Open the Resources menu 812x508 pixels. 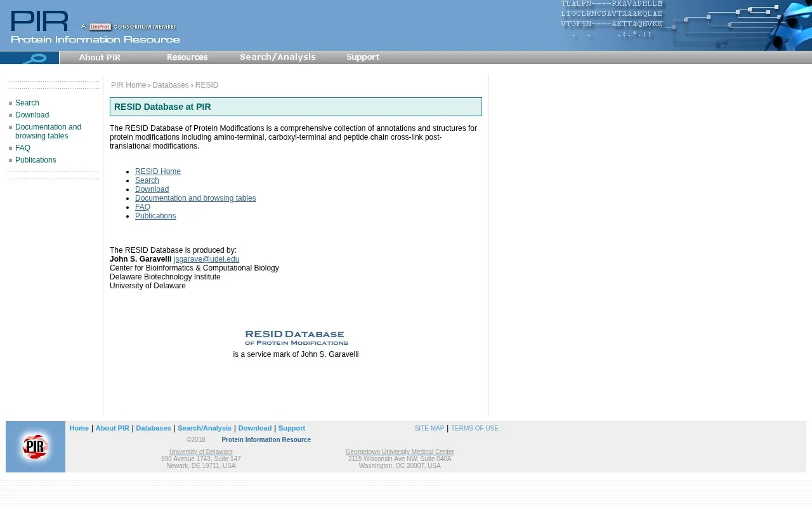tap(187, 57)
